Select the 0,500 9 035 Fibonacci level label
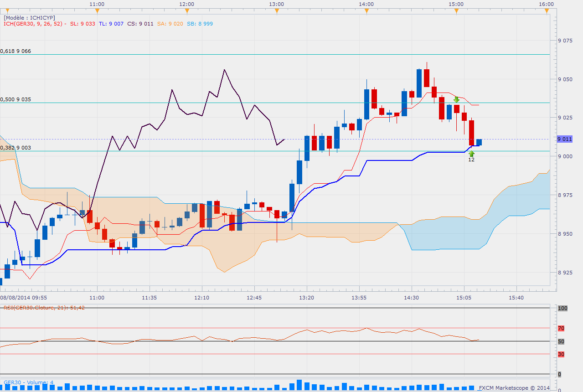 click(15, 99)
